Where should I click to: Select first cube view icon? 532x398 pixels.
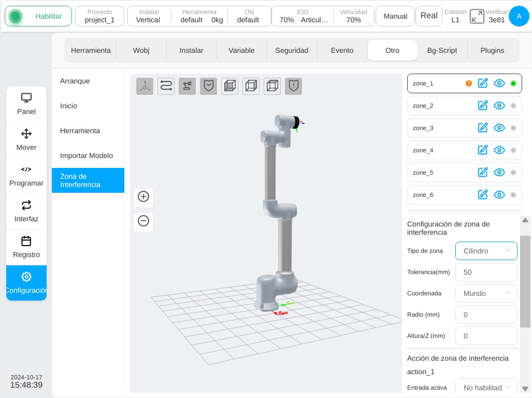pyautogui.click(x=230, y=86)
